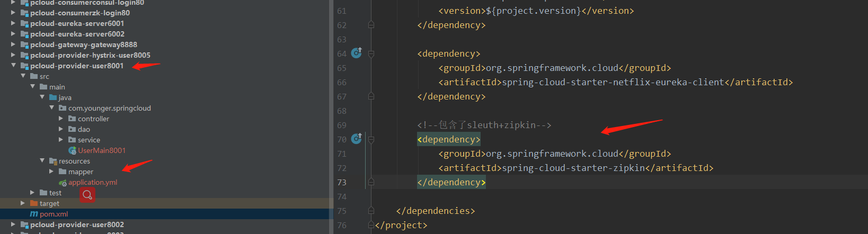Click the red magnifier search icon

click(87, 195)
